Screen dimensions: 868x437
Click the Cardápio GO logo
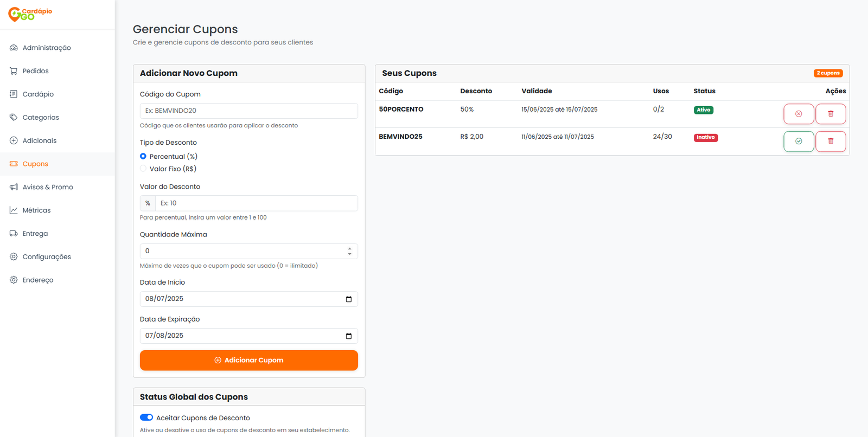[x=30, y=14]
